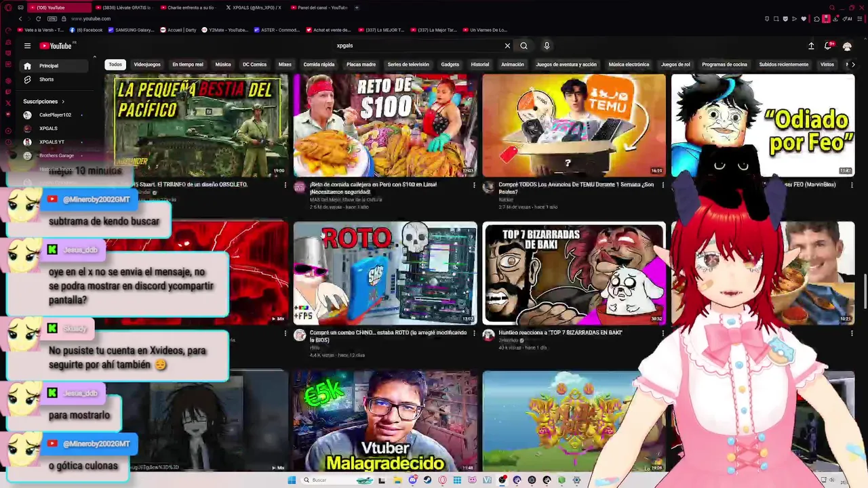The image size is (868, 488).
Task: Select the Comida rápida chip
Action: 319,64
